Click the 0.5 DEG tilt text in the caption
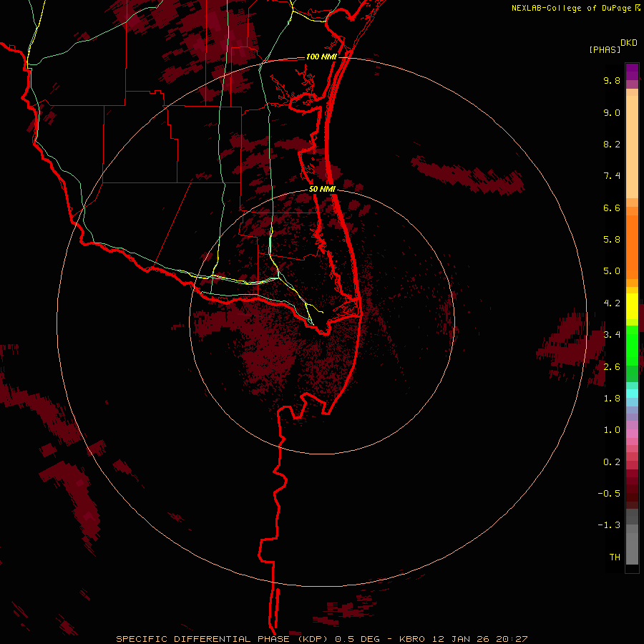The width and height of the screenshot is (644, 644). point(358,639)
